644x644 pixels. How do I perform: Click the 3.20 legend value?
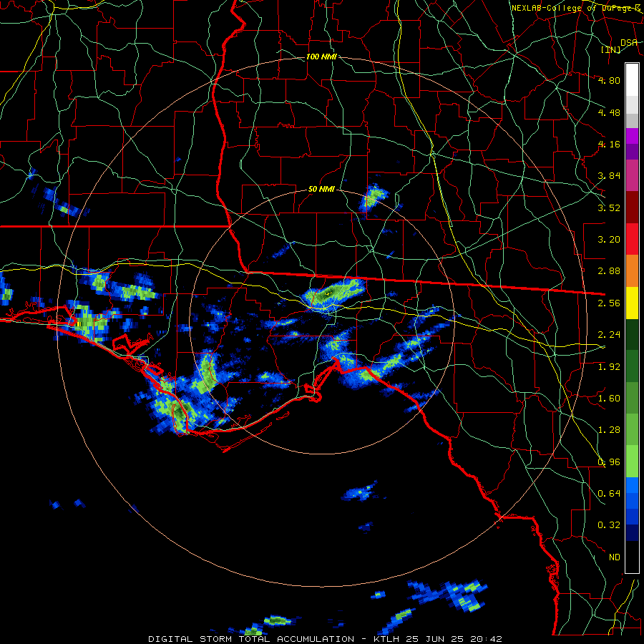click(609, 239)
